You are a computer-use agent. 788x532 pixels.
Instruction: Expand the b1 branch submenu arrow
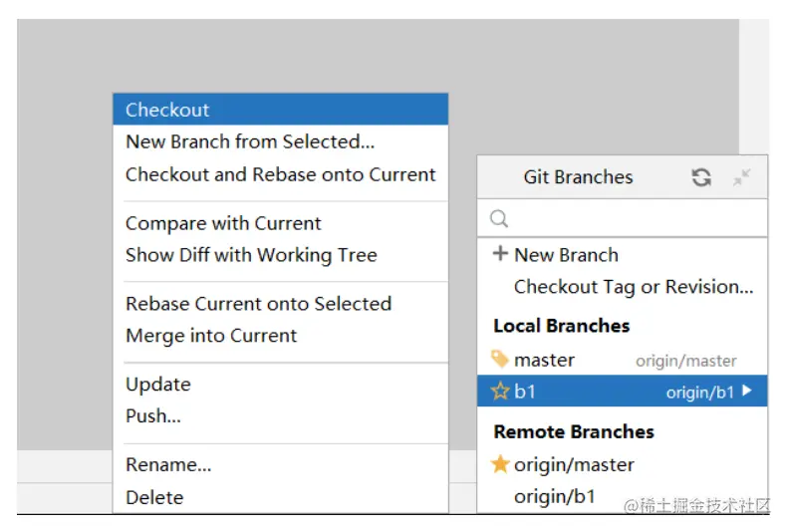click(748, 392)
